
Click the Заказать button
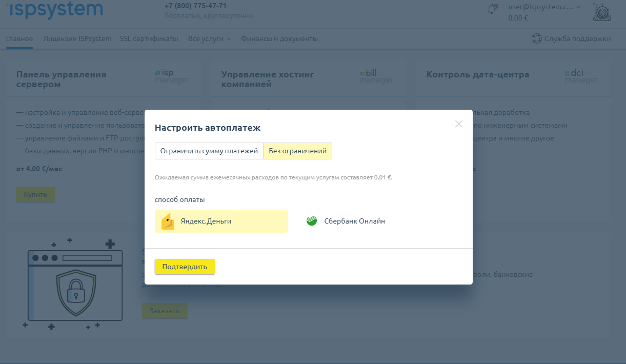tap(165, 311)
